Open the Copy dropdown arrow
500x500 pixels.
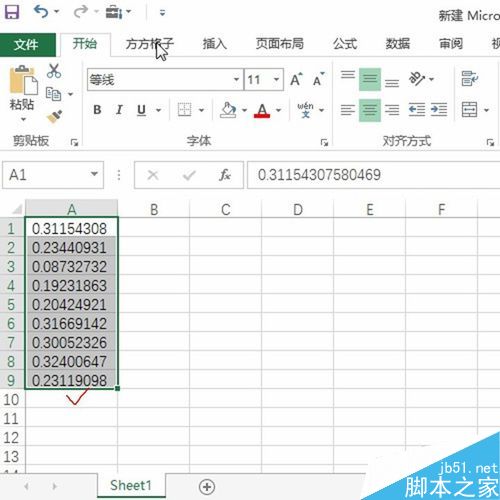(x=70, y=95)
